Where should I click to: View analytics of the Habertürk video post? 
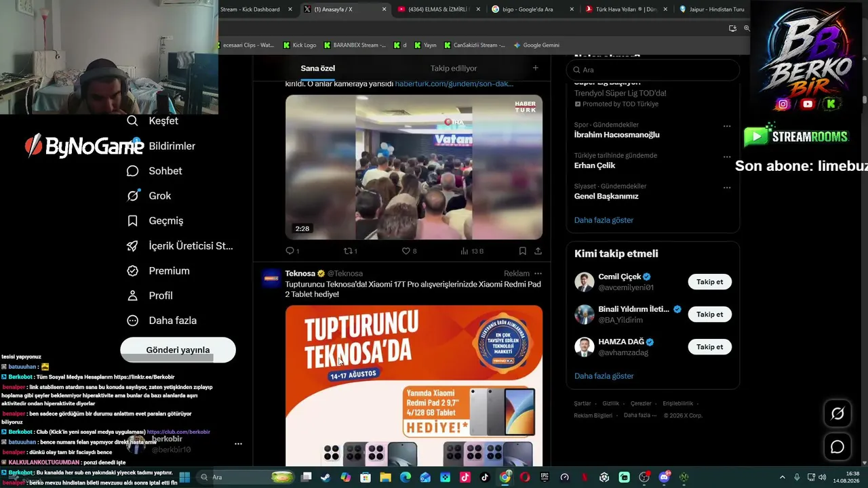pos(471,251)
